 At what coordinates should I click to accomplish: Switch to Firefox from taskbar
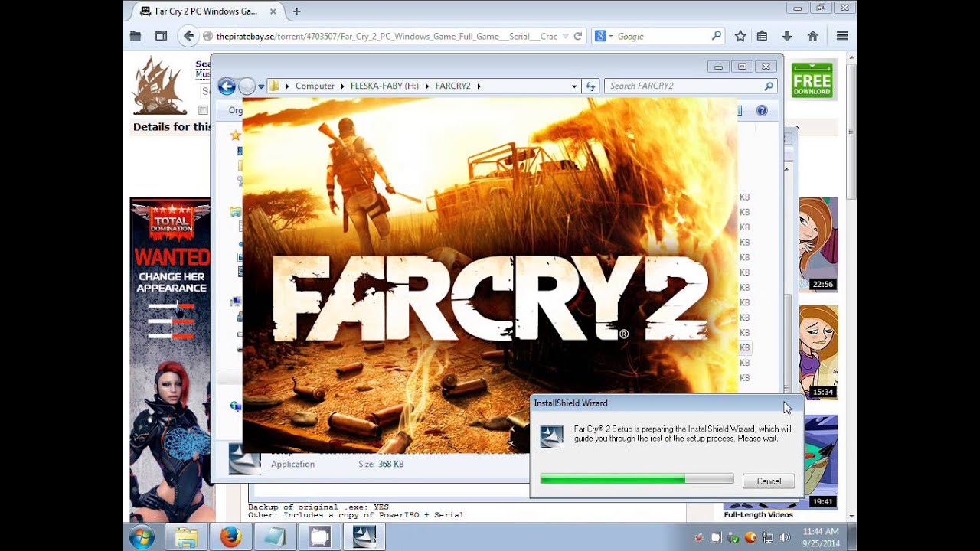[230, 537]
